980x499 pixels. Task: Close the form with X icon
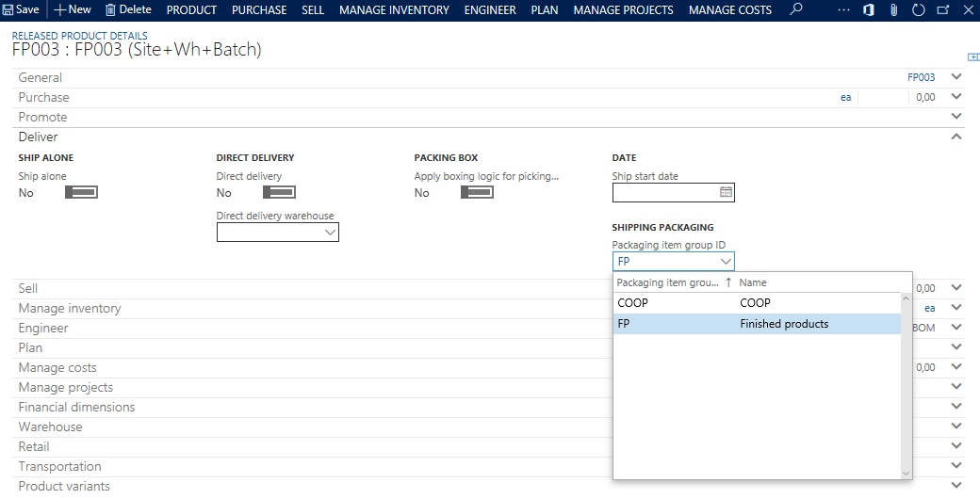968,10
